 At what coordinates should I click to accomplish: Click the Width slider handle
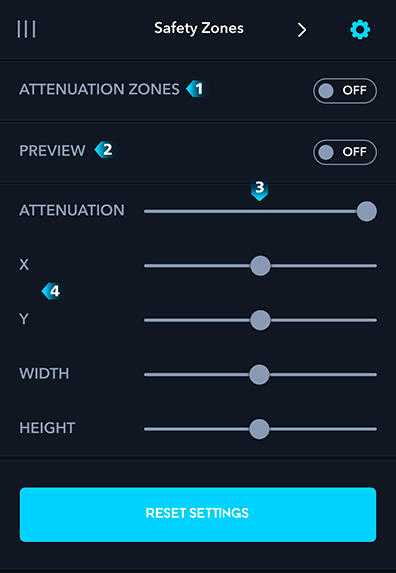tap(259, 375)
